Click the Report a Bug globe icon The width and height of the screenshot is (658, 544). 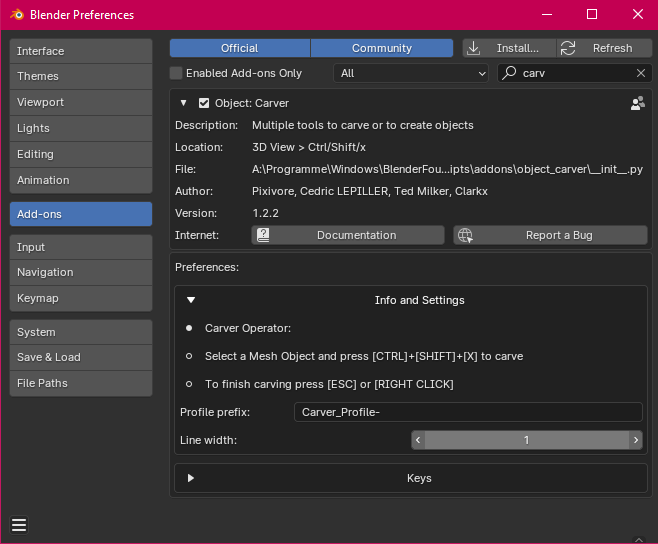(x=465, y=235)
